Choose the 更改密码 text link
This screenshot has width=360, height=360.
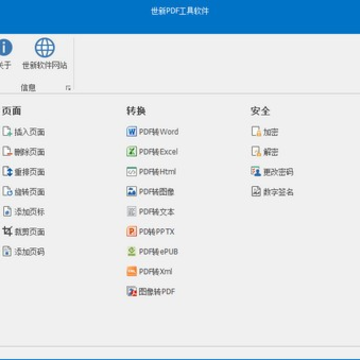(278, 172)
